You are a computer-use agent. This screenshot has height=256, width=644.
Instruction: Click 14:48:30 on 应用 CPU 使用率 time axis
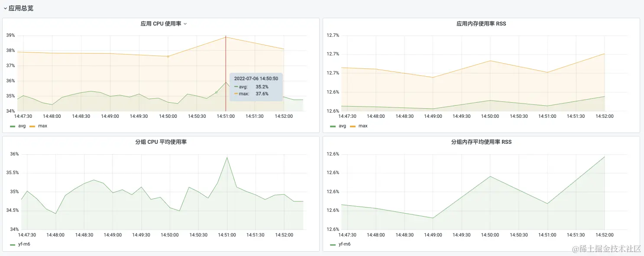[81, 117]
